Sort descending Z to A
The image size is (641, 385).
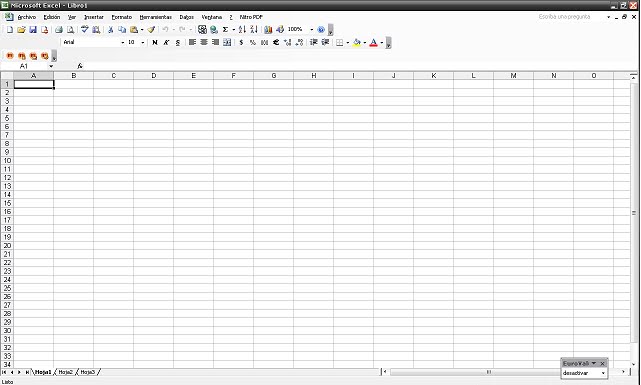tap(254, 29)
